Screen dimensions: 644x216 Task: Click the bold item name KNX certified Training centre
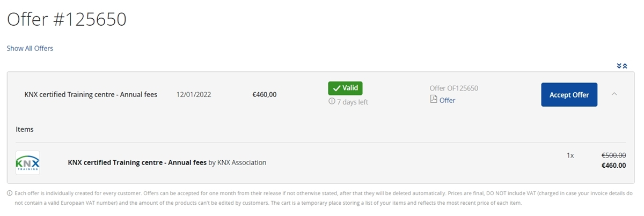point(137,162)
